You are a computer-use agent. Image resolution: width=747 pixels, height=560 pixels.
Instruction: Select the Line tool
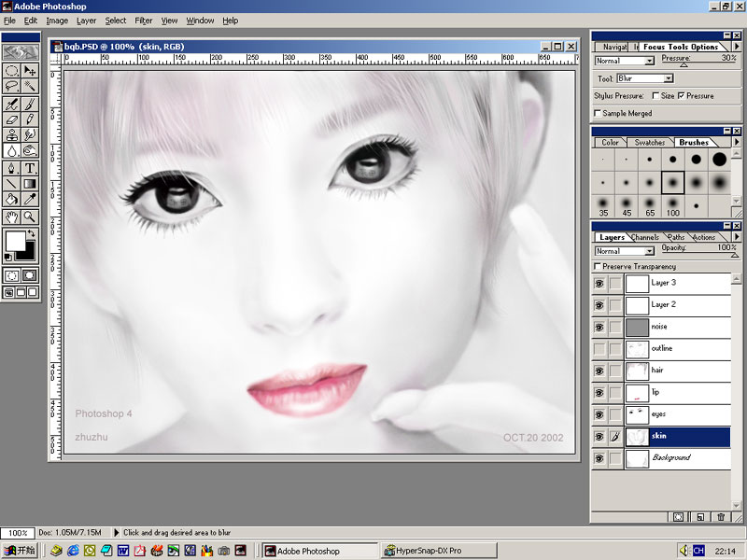[x=12, y=183]
